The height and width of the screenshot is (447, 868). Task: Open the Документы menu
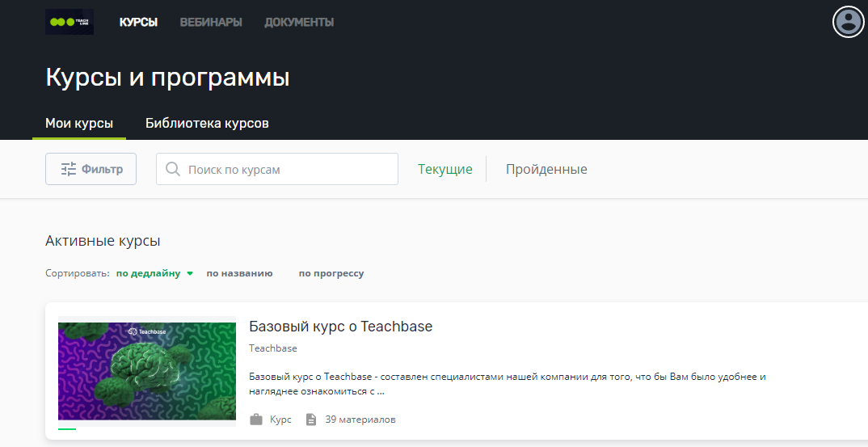[299, 22]
